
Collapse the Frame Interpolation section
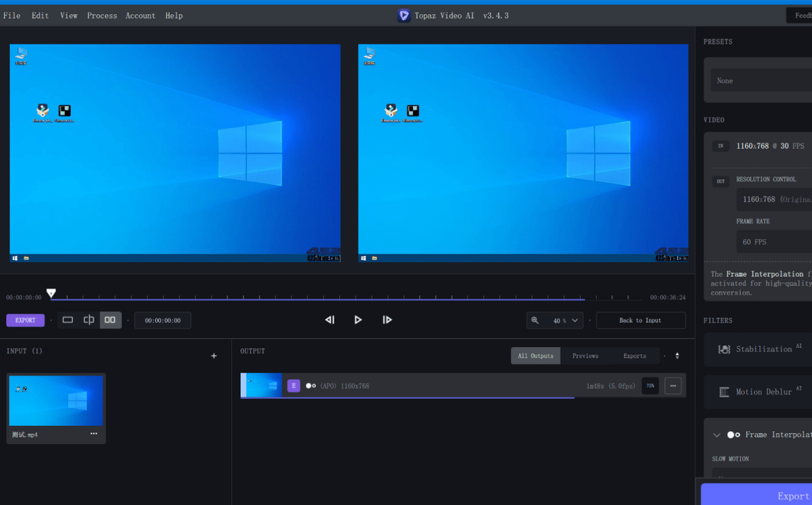(717, 435)
